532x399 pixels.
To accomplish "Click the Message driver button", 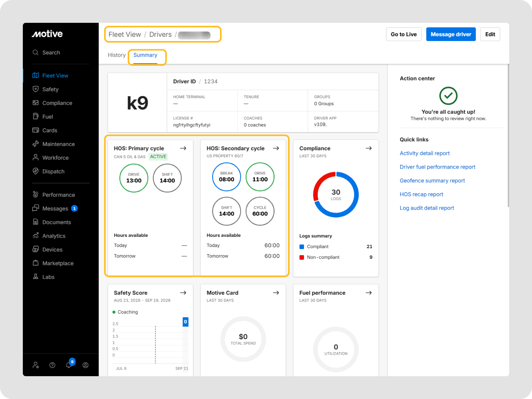I will point(451,34).
